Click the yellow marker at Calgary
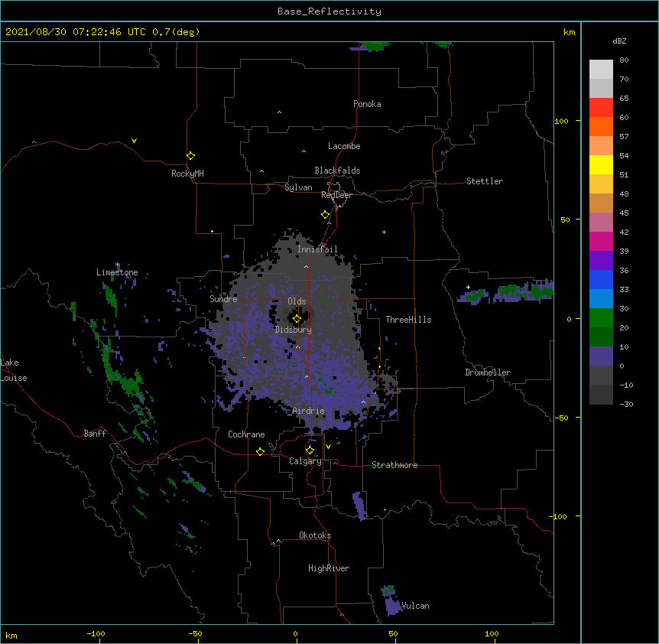The image size is (659, 644). click(310, 450)
